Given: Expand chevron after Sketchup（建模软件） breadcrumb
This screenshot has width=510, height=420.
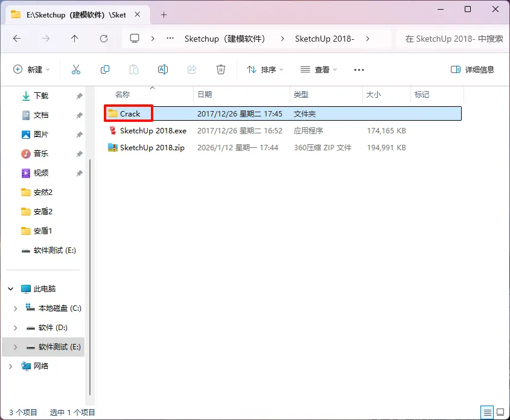Looking at the screenshot, I should [282, 39].
